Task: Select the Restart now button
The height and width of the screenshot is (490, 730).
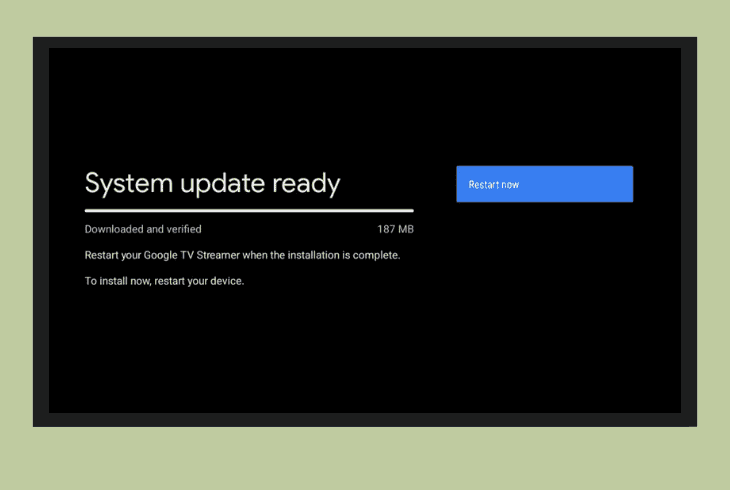Action: click(x=544, y=184)
